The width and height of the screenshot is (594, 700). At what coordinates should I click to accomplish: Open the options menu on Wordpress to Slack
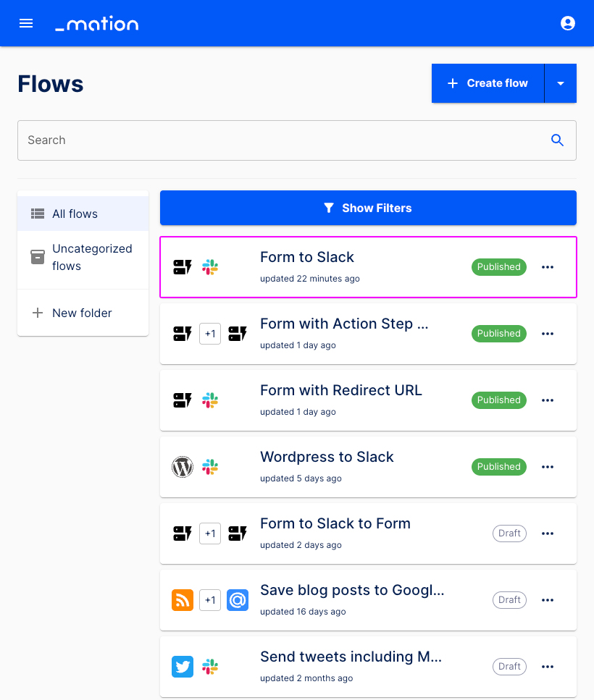point(548,467)
